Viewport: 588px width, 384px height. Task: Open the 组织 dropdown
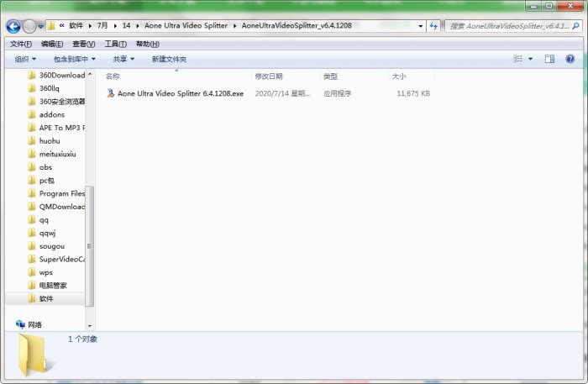click(x=25, y=59)
